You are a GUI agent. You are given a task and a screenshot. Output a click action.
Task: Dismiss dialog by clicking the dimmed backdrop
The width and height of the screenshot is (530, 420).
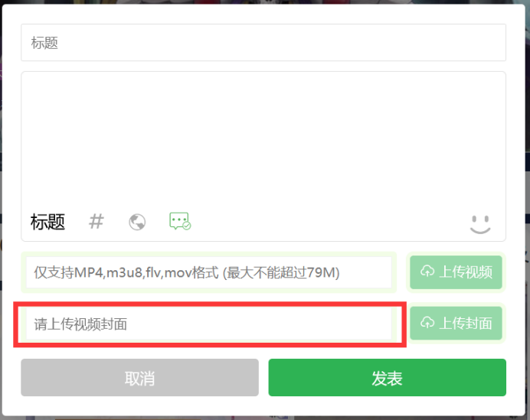tap(528, 135)
